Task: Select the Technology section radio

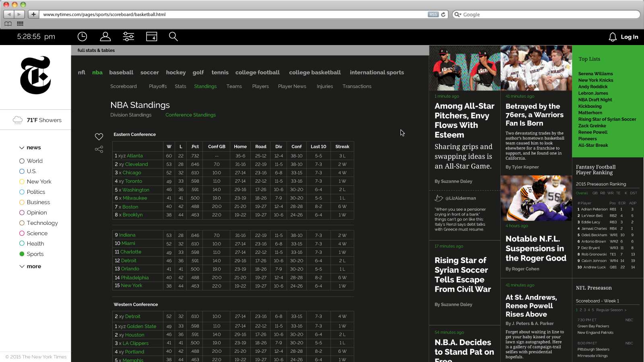Action: (x=22, y=223)
